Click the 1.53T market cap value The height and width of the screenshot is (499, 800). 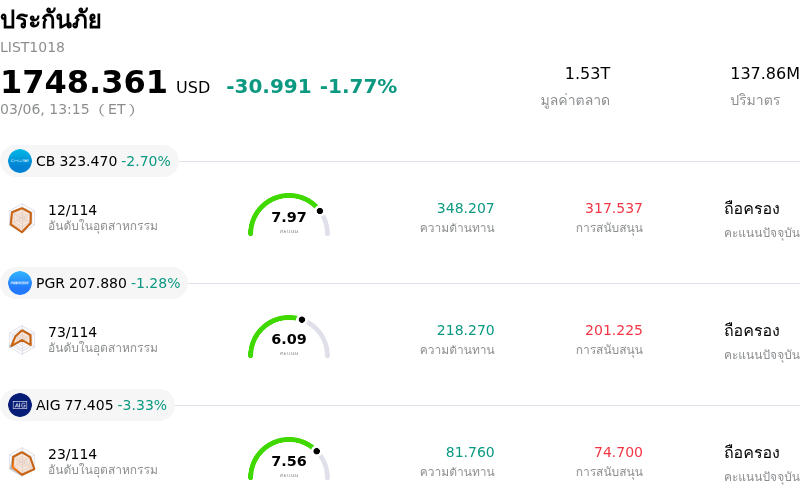587,74
